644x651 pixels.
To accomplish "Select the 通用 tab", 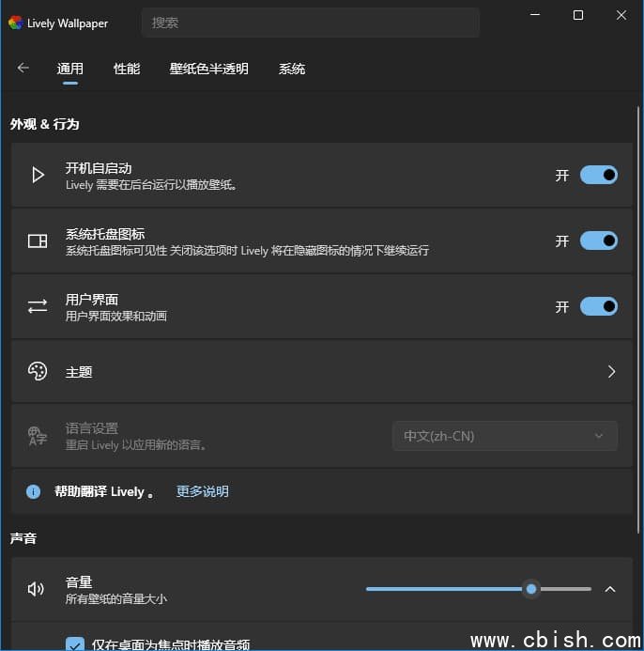I will point(70,69).
